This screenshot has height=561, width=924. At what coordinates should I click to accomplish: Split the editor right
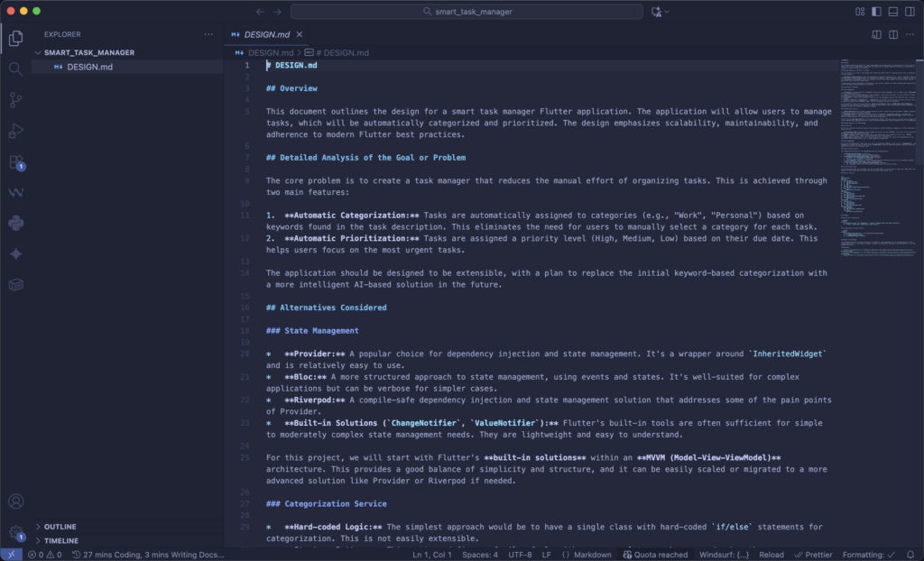(893, 34)
